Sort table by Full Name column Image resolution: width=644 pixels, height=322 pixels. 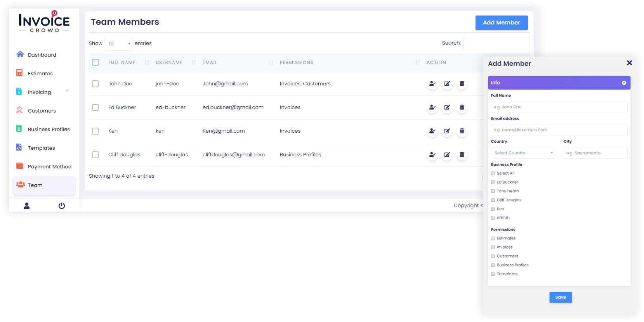pyautogui.click(x=122, y=62)
